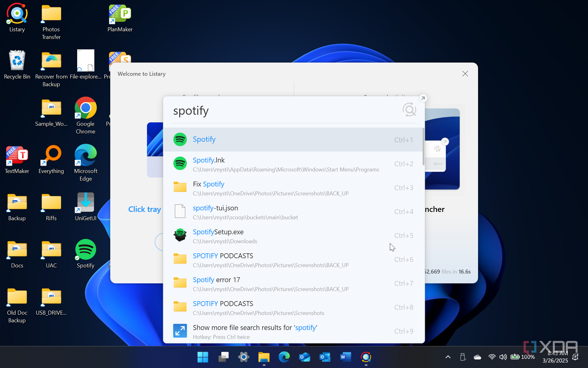Select the spotify-tui.json file result
The width and height of the screenshot is (588, 368).
(x=293, y=212)
